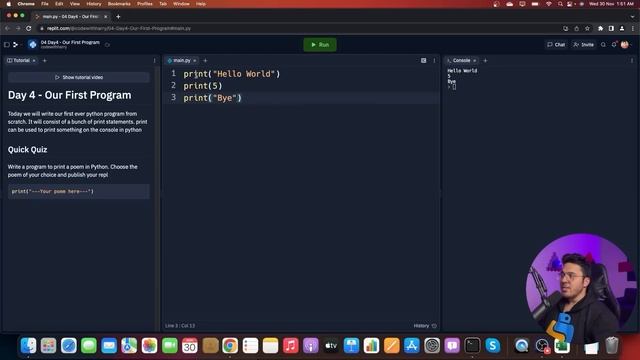Screen dimensions: 640x360
Task: Open the user avatar menu
Action: pos(624,44)
